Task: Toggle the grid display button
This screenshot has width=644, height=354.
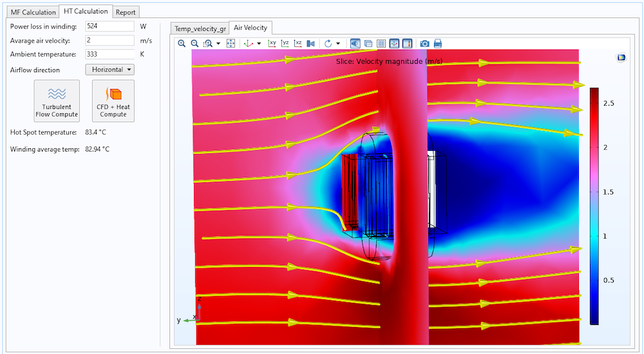Action: [381, 43]
